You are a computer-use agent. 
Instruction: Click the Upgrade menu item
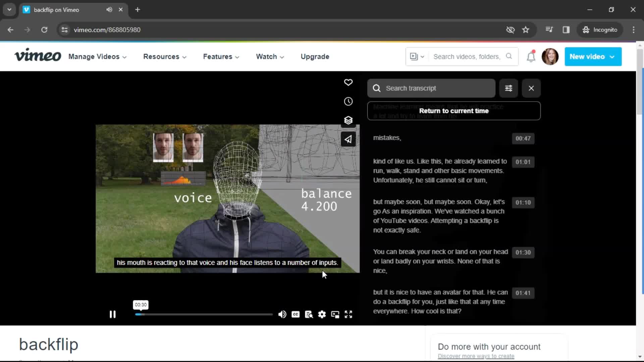click(315, 57)
